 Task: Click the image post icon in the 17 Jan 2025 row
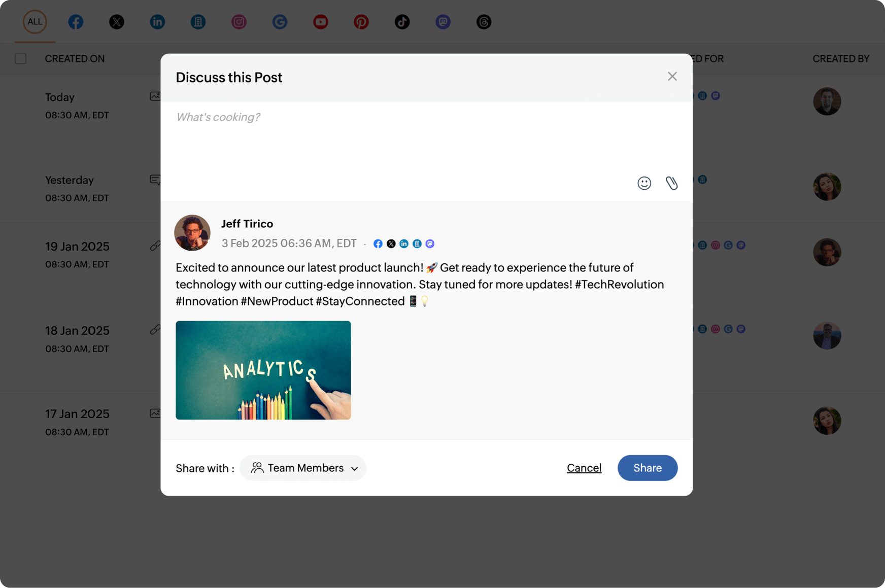155,413
